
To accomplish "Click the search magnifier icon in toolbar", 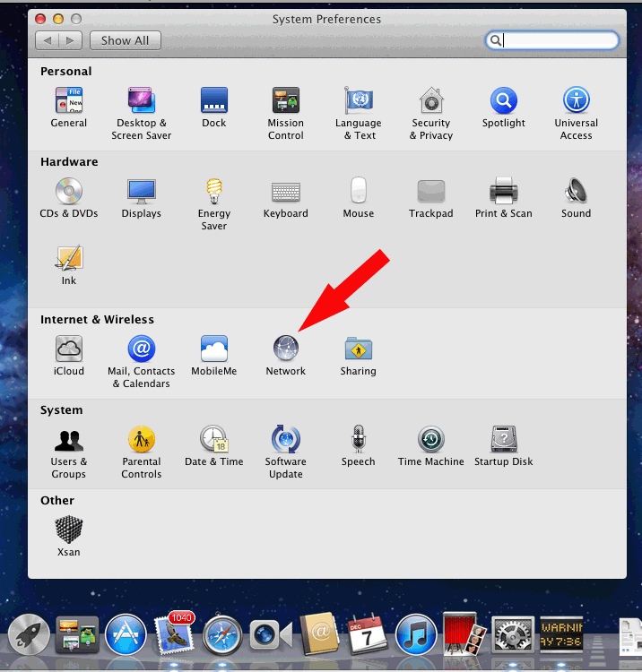I will [x=495, y=40].
